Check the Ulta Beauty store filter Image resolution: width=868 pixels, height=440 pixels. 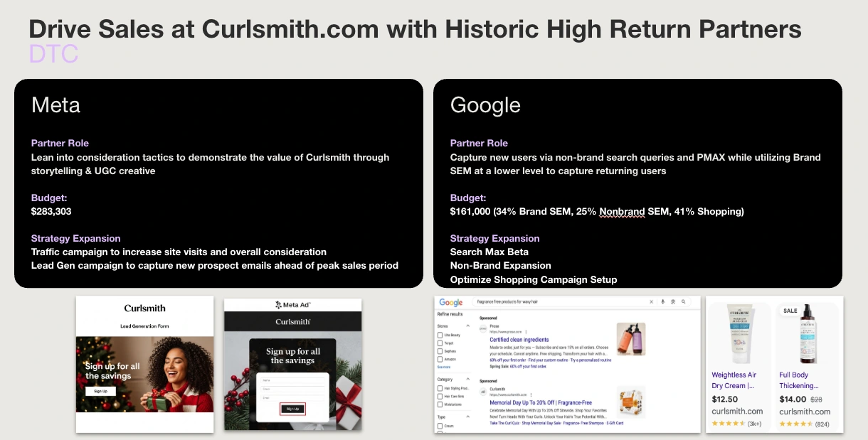[440, 336]
